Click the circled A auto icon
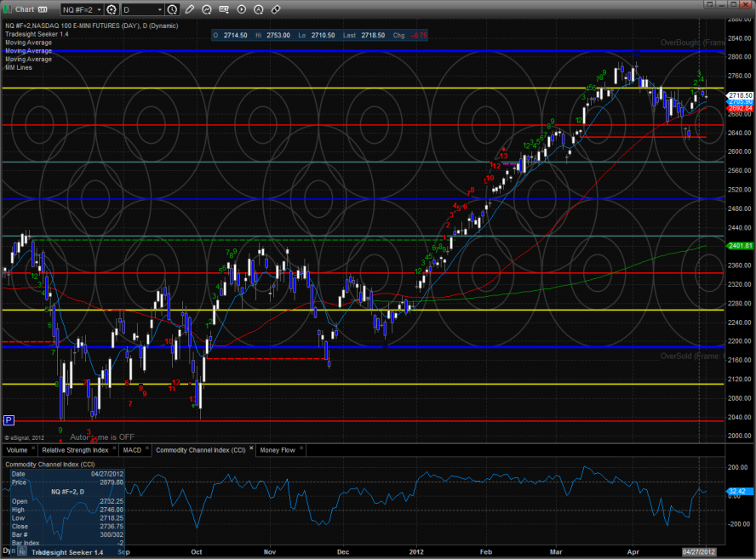Screen dimensions: 756x559 tap(259, 9)
